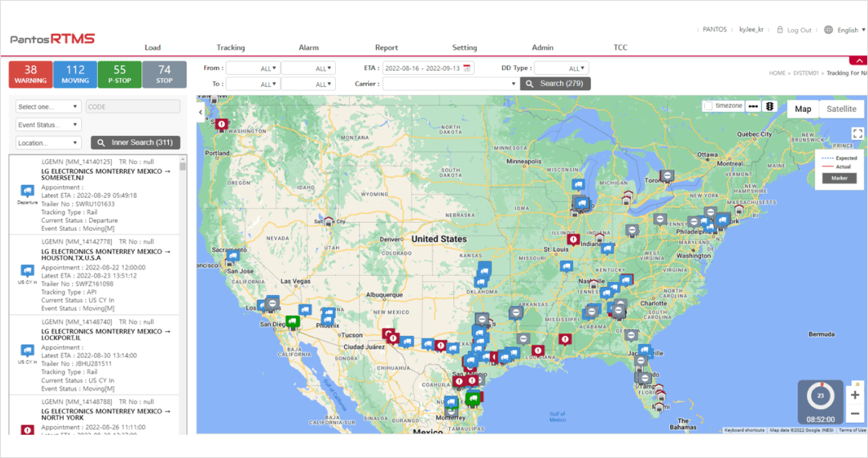Click the PantosRTMS logo

tap(52, 39)
